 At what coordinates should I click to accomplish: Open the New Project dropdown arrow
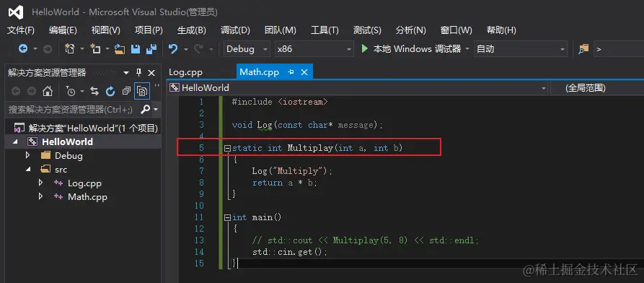81,49
